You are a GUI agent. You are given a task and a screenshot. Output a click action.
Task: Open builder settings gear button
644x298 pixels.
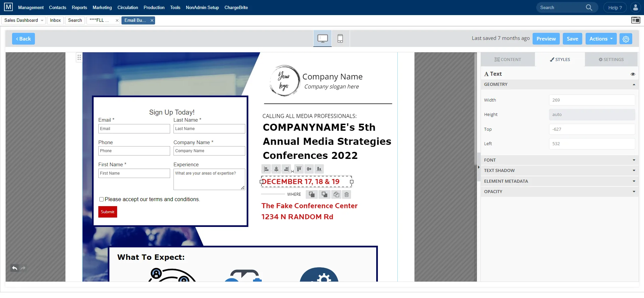coord(626,39)
